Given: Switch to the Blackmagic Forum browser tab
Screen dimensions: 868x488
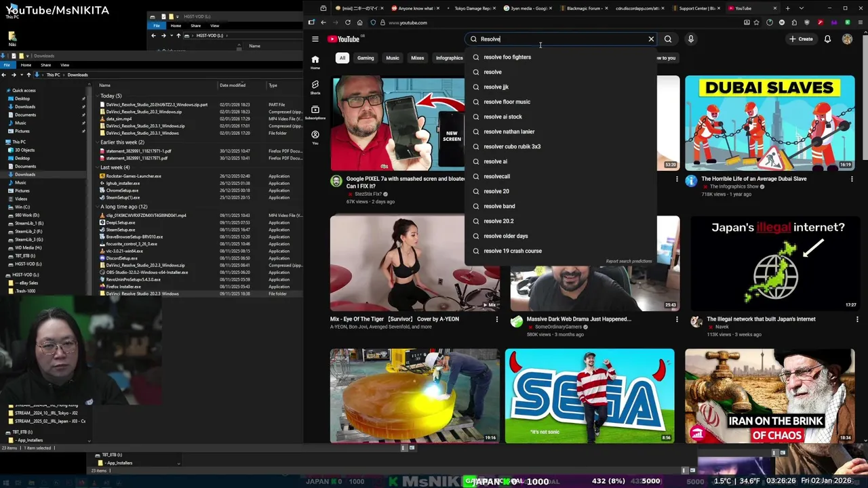Looking at the screenshot, I should click(583, 8).
